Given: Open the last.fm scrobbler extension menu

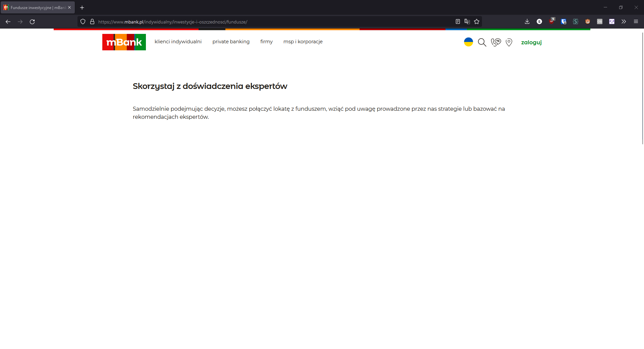Looking at the screenshot, I should pos(600,21).
